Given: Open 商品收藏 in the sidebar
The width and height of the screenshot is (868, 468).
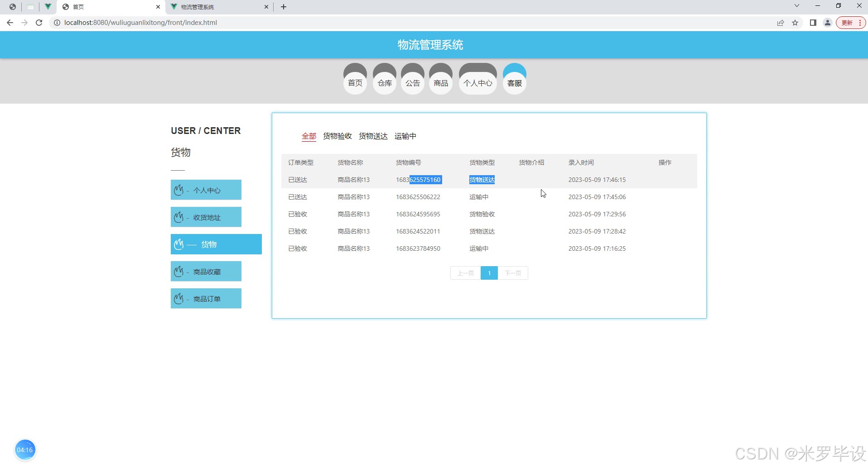Looking at the screenshot, I should click(206, 272).
